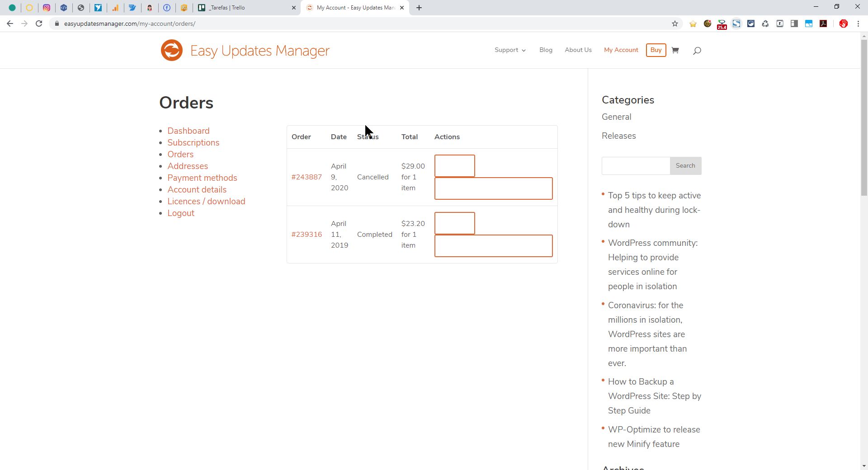Close the _Tarefas | Trello tab

pyautogui.click(x=293, y=8)
